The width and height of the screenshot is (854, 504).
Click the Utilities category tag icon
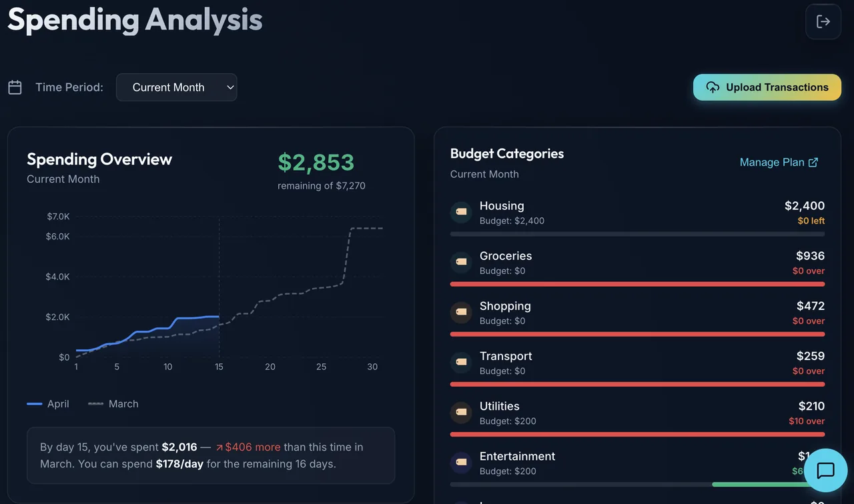tap(461, 412)
